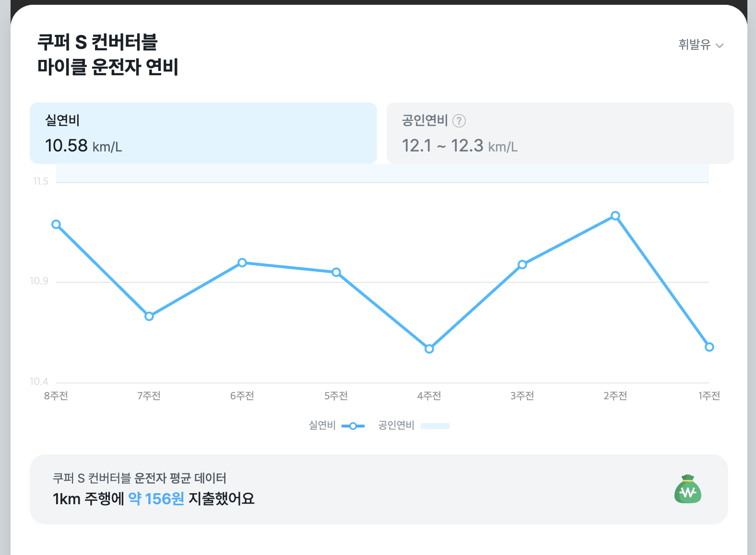Click the 2주전 axis label
The image size is (756, 555).
(x=615, y=396)
